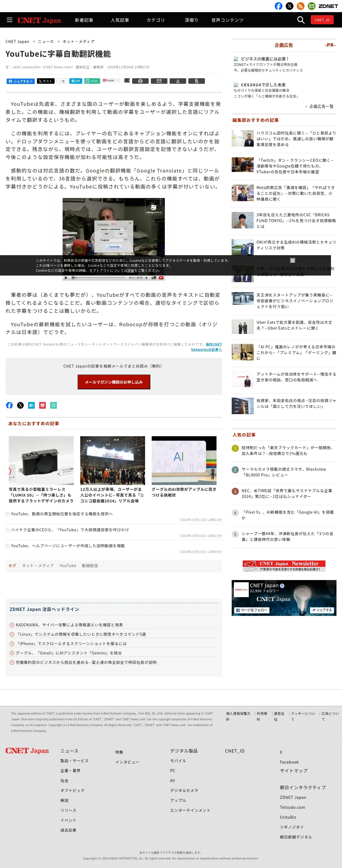
Task: Click 一覧 count bubble beside X post
Action: point(62,81)
